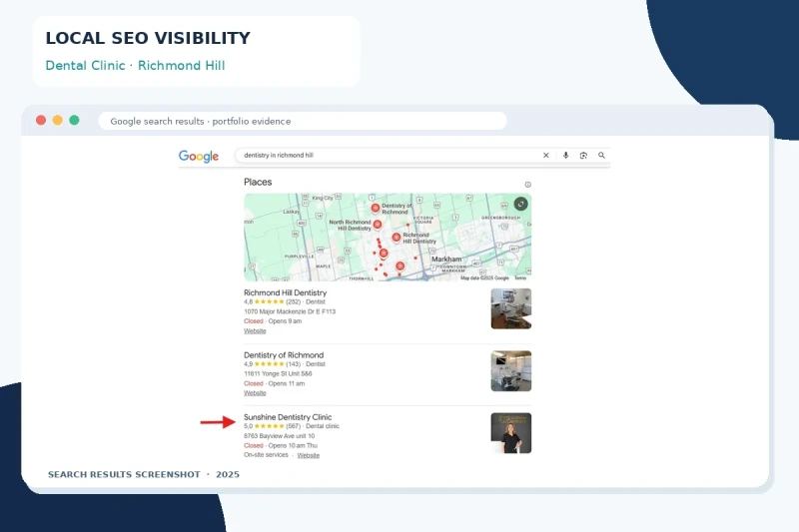799x532 pixels.
Task: Open the Sunshine Dentistry Clinic photo thumbnail
Action: tap(511, 433)
